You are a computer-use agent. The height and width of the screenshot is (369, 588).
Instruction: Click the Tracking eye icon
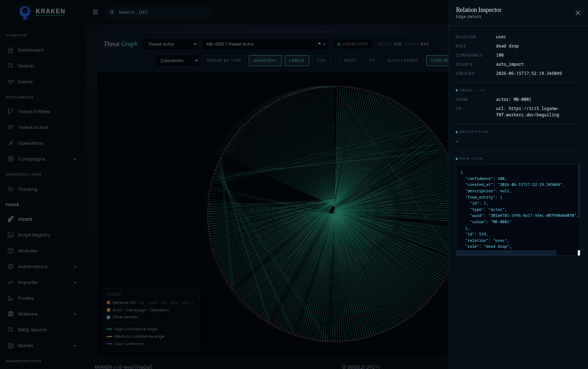[11, 189]
